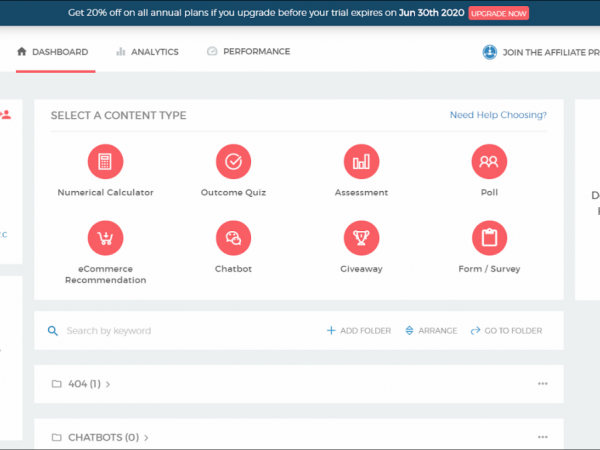Pick the Chatbot content type icon

[x=233, y=238]
